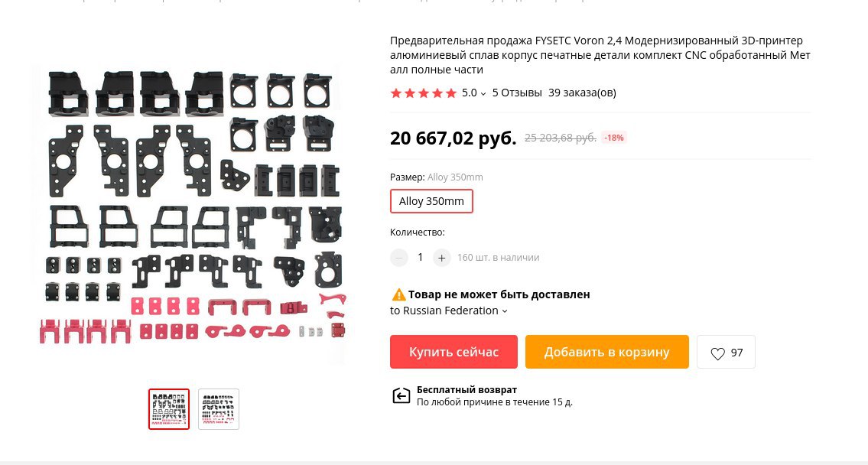Open the Russian Federation destination dropdown
Viewport: 868px width, 465px height.
[x=448, y=311]
